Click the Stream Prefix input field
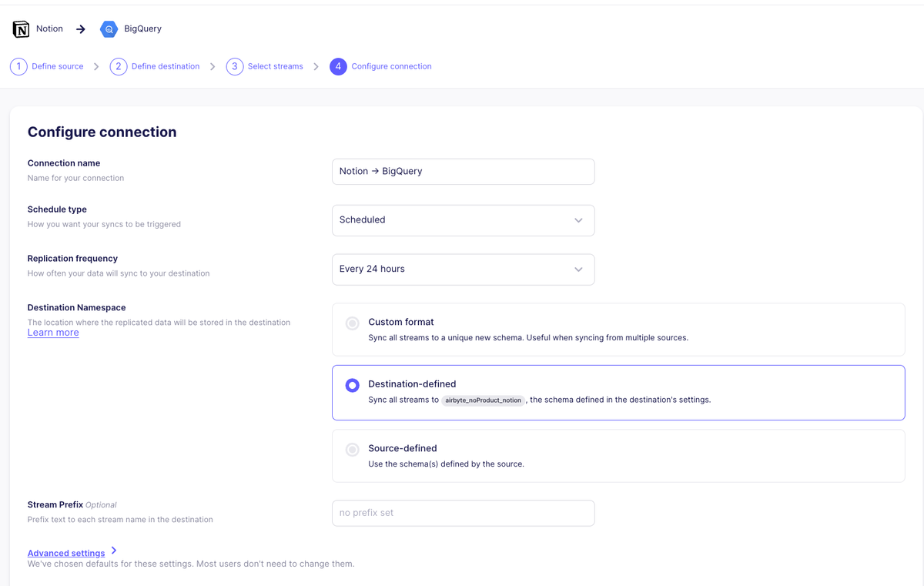 (463, 513)
